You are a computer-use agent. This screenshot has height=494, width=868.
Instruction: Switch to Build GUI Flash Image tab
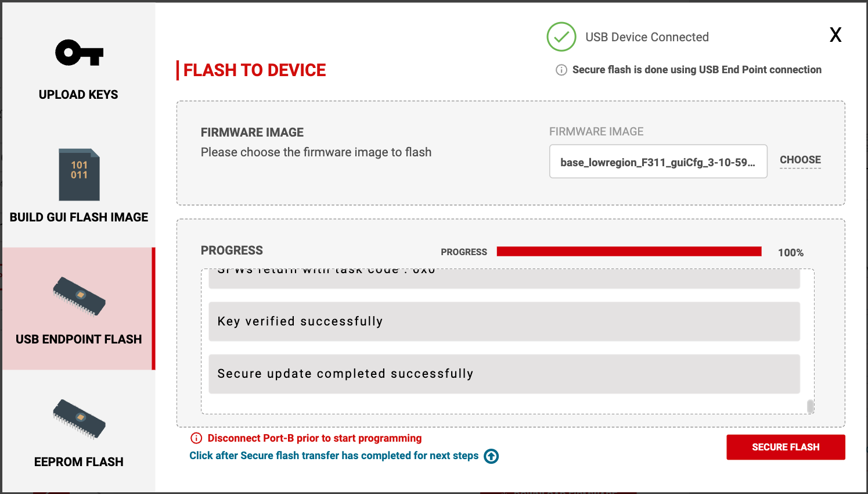79,217
